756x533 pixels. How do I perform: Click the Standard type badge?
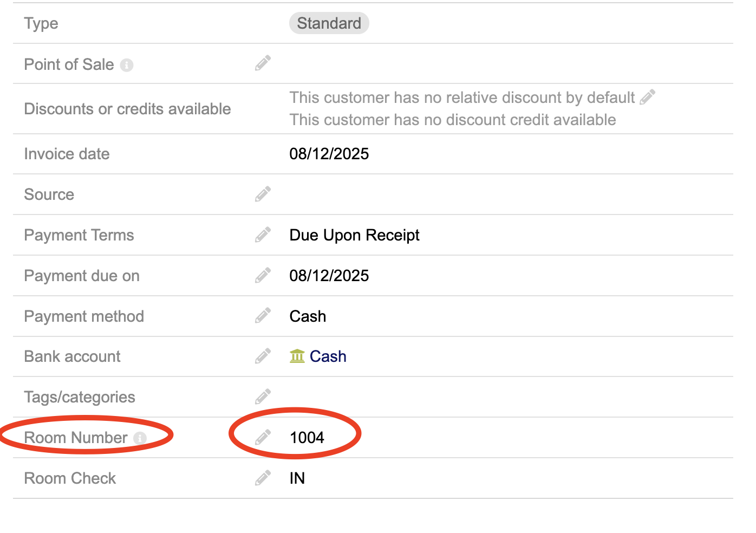pos(329,23)
